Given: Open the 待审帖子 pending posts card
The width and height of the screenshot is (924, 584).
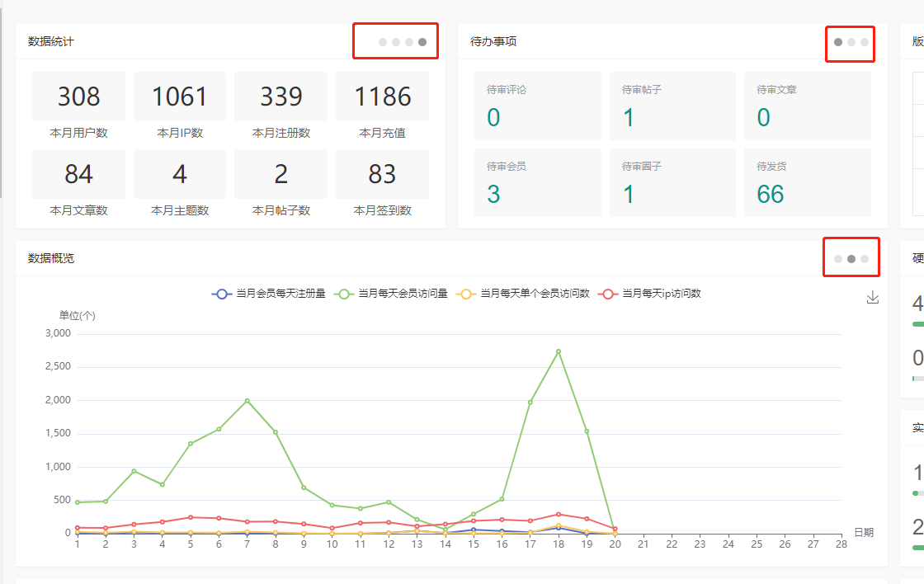Looking at the screenshot, I should (672, 106).
